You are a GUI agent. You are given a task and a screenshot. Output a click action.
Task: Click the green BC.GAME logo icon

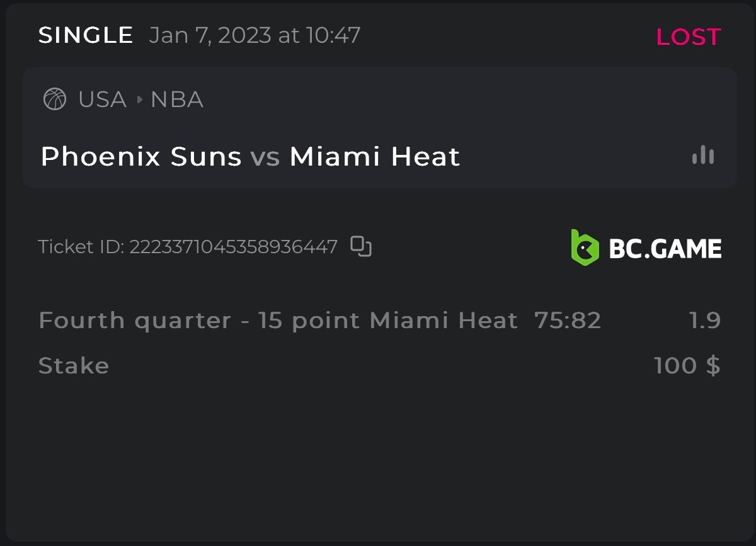585,246
